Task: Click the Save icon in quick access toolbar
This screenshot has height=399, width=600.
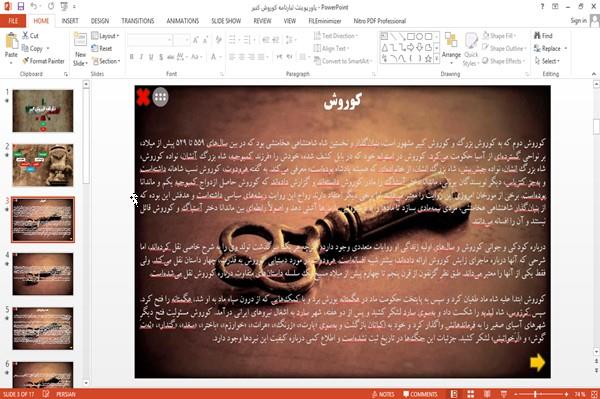Action: [21, 7]
